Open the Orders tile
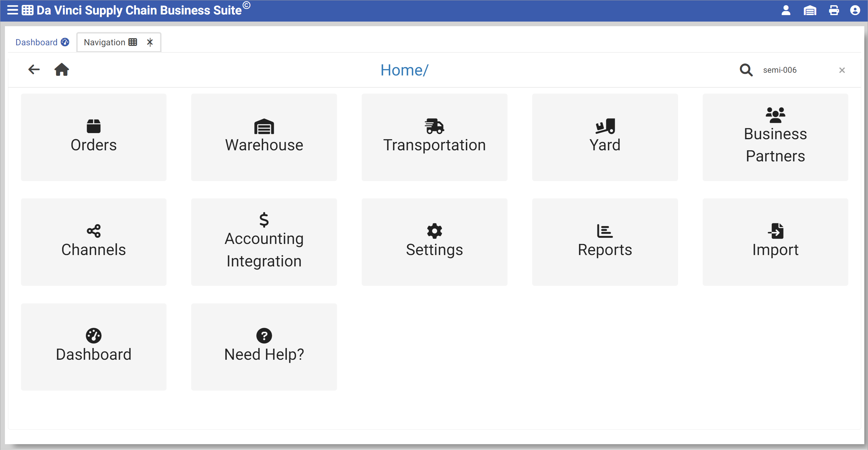This screenshot has height=450, width=868. click(94, 137)
